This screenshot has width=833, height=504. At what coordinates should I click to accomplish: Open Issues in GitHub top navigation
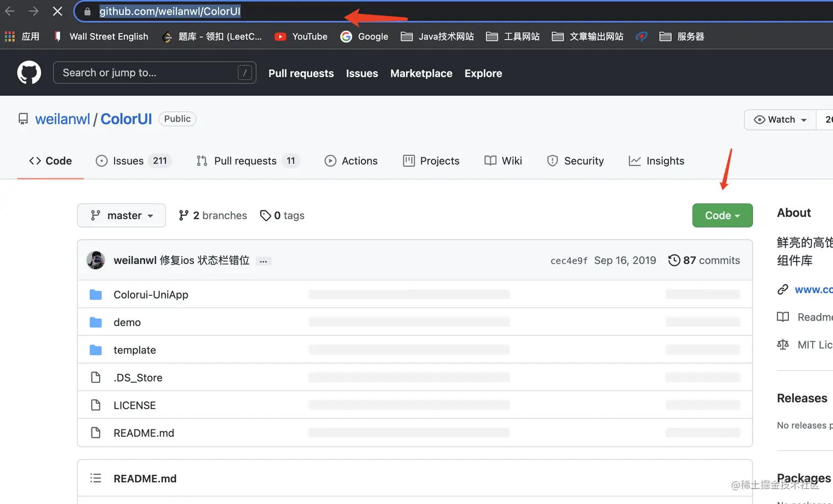tap(362, 73)
